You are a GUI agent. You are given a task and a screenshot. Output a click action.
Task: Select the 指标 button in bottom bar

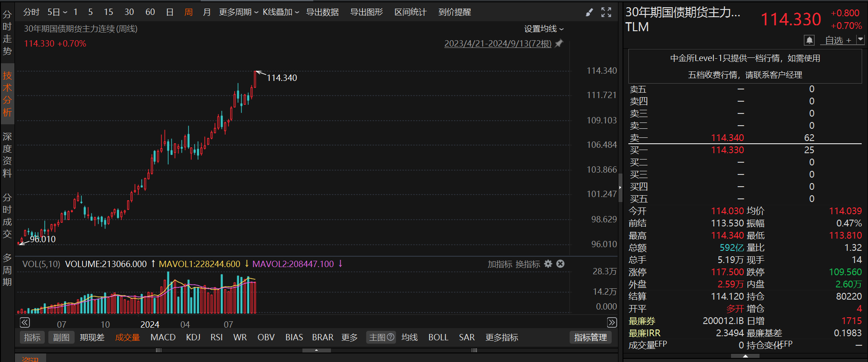pos(32,338)
